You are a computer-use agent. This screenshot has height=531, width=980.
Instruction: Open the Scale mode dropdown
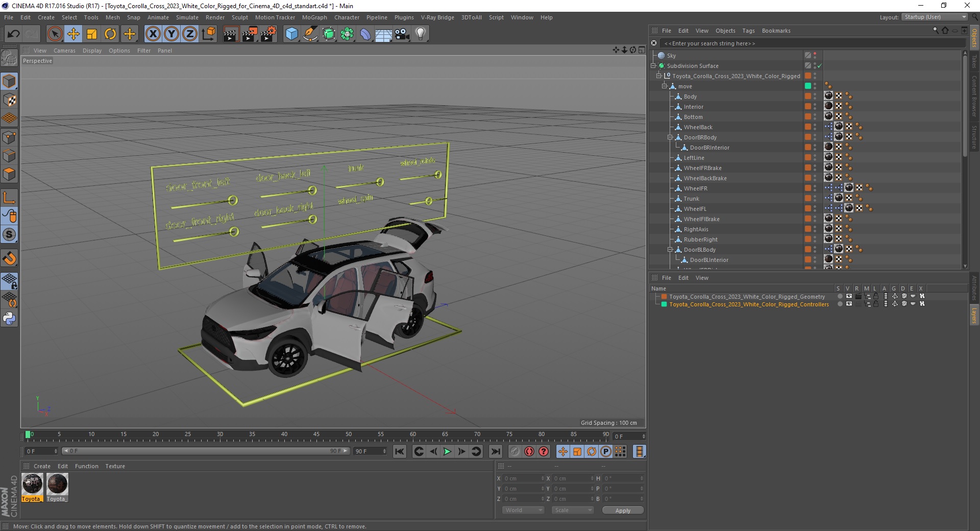point(573,510)
